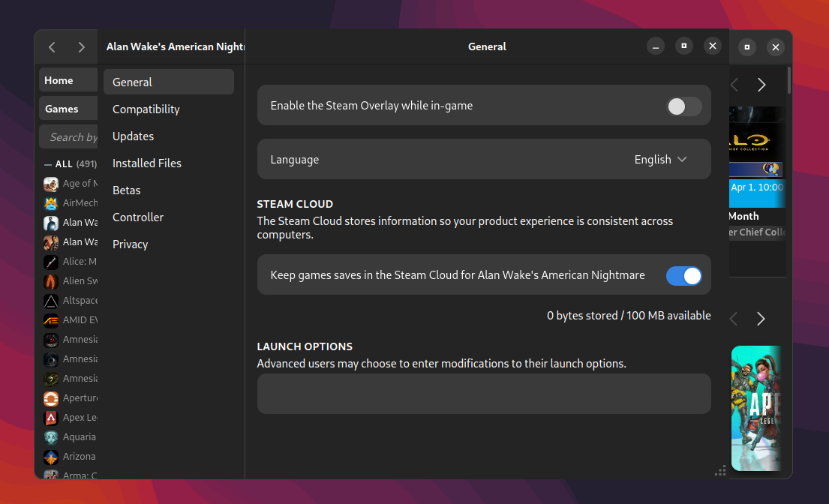The width and height of the screenshot is (829, 504).
Task: Close the Steam library window behind
Action: coord(776,47)
